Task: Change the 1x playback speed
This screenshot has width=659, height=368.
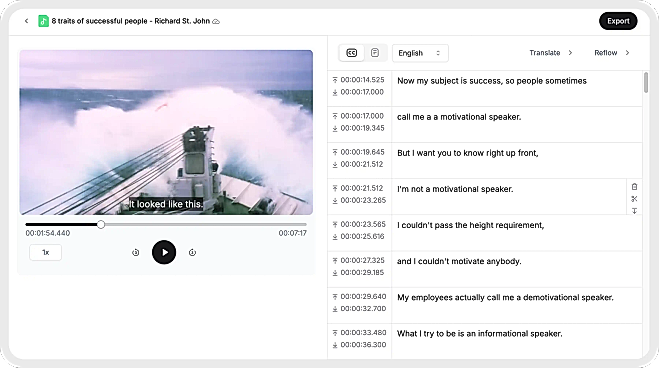Action: pos(45,252)
